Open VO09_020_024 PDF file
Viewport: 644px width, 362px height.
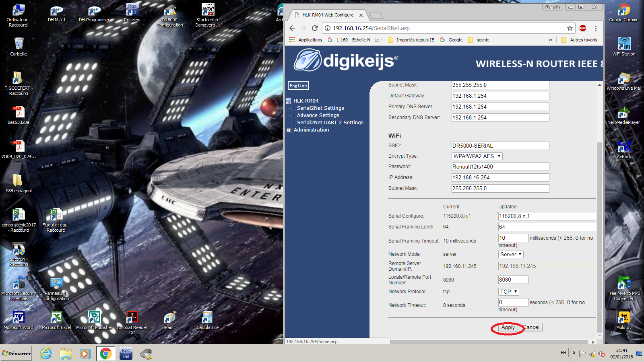tap(19, 149)
